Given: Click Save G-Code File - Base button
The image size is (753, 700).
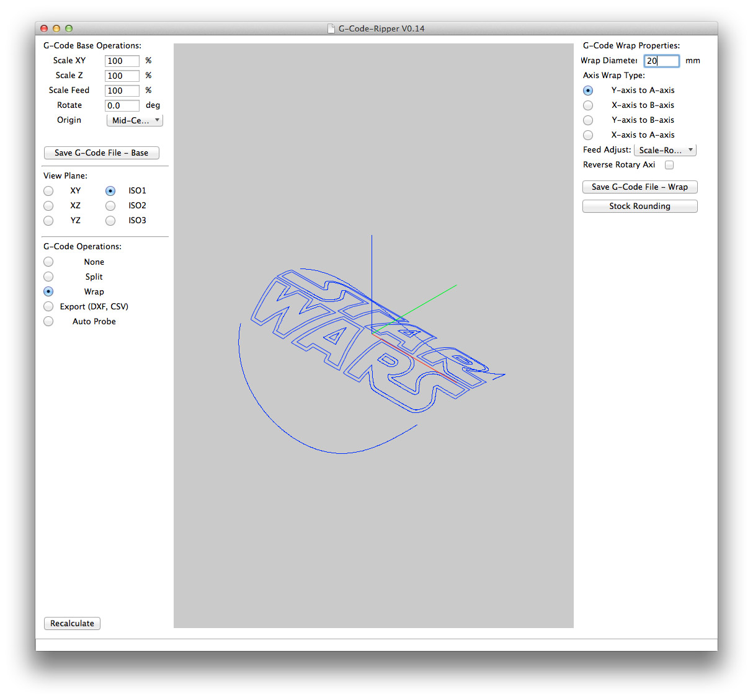Looking at the screenshot, I should (x=102, y=153).
